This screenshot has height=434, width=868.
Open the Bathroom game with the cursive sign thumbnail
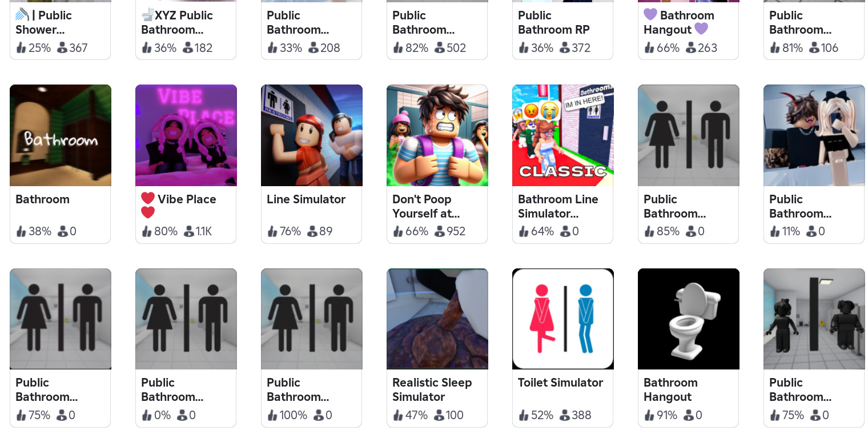click(x=61, y=135)
